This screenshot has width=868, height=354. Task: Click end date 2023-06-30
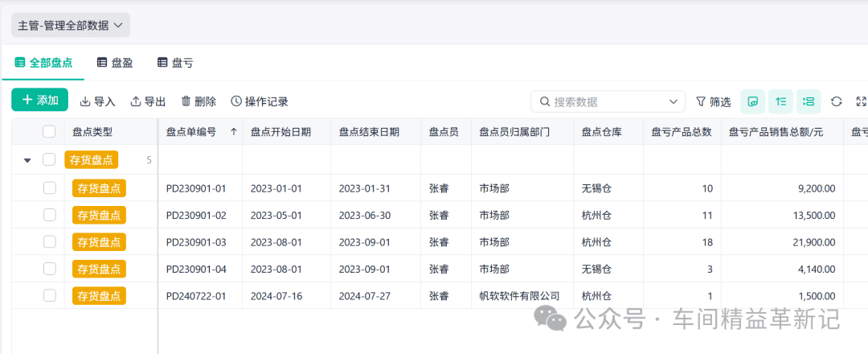pos(365,215)
